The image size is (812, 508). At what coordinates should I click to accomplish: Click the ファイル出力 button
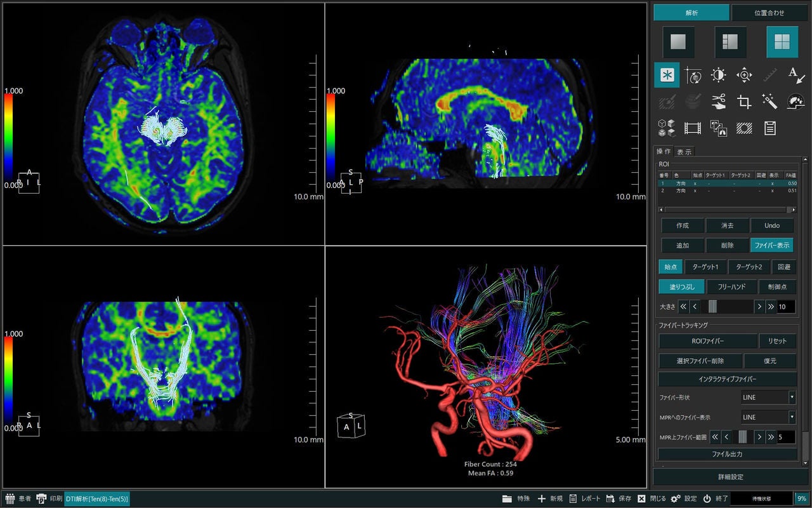728,454
